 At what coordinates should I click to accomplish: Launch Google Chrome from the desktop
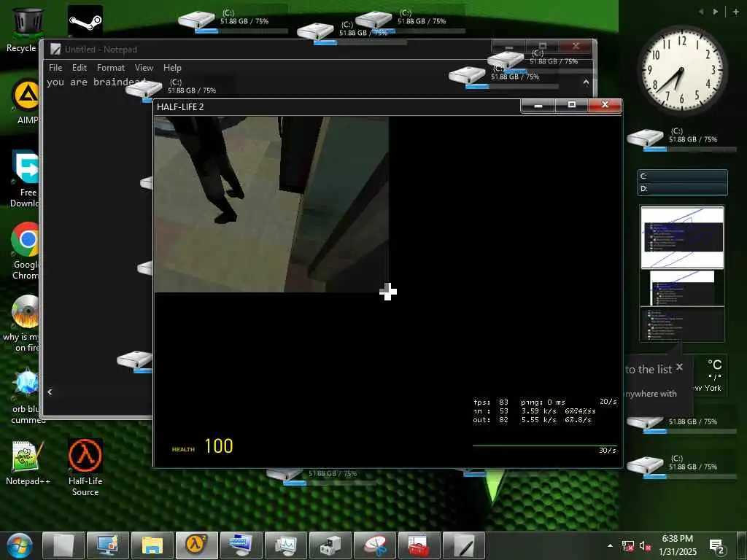[26, 251]
